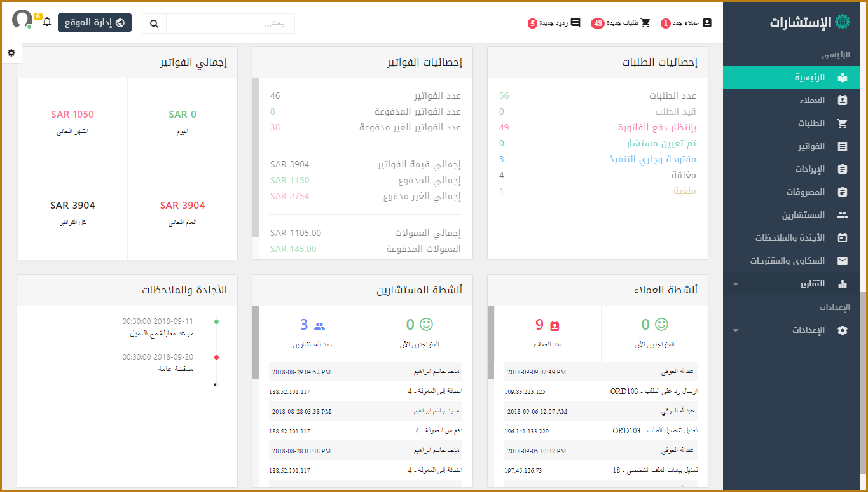The height and width of the screenshot is (492, 868).
Task: Open new replies message icon (ردود جديدة)
Action: (x=575, y=23)
